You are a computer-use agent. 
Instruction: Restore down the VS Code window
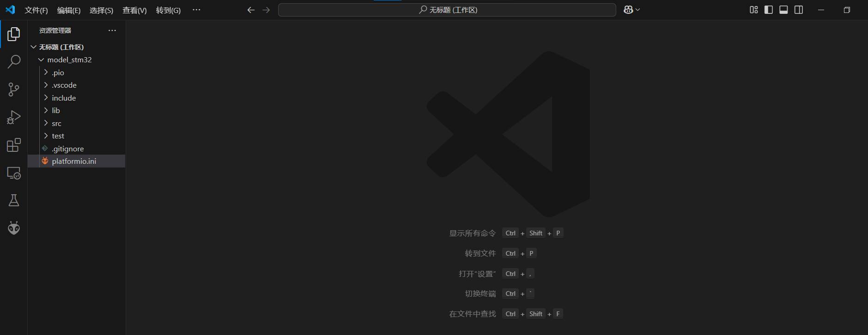tap(847, 10)
